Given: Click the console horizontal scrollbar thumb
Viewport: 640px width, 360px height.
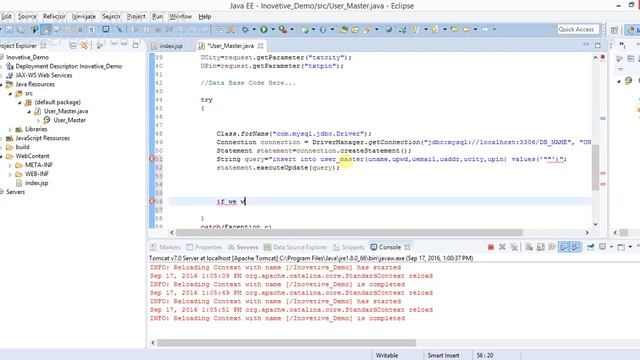Looking at the screenshot, I should [x=287, y=342].
